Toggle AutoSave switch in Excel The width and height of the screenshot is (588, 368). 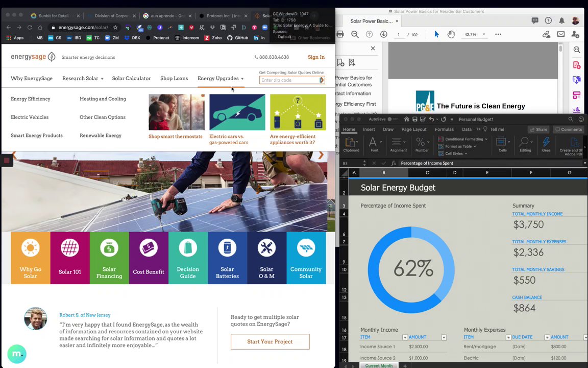pos(392,119)
